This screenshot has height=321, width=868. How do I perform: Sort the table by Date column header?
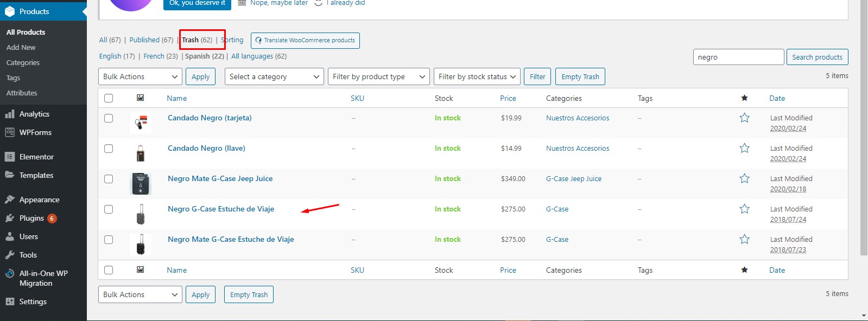777,98
